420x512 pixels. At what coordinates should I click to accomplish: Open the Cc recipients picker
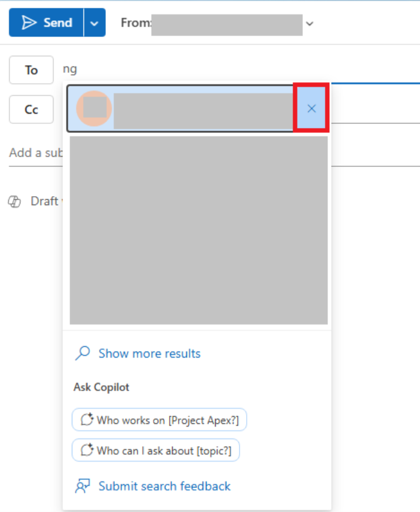[x=31, y=109]
